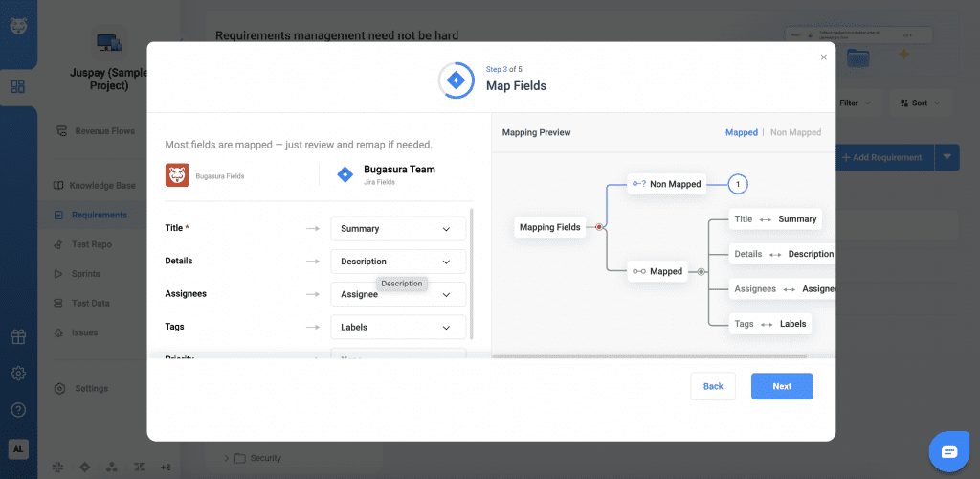
Task: Click the Next button
Action: [781, 386]
